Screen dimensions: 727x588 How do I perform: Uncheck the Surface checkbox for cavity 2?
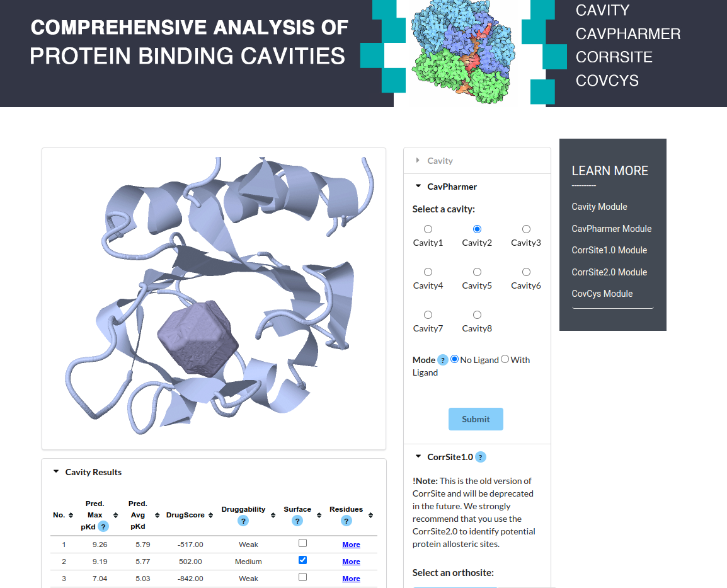[x=303, y=560]
